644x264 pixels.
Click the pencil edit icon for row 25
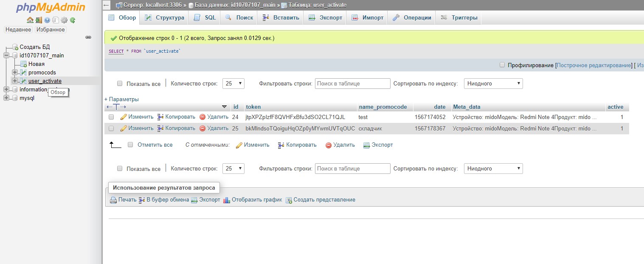coord(124,128)
